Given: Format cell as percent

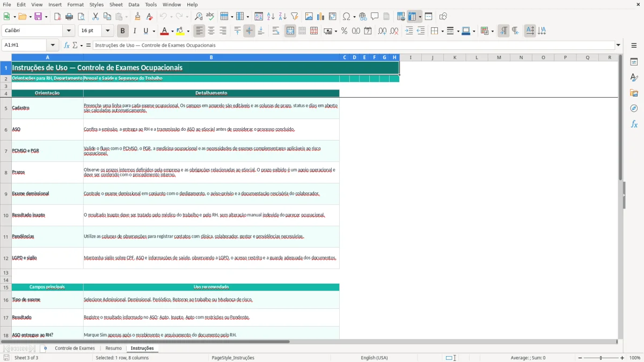Looking at the screenshot, I should [344, 31].
